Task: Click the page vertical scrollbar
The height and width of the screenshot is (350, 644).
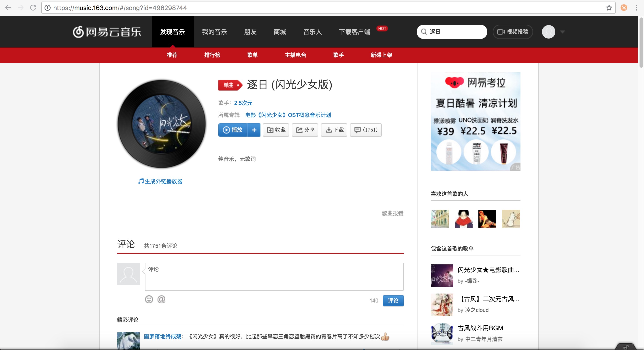Action: (641, 43)
